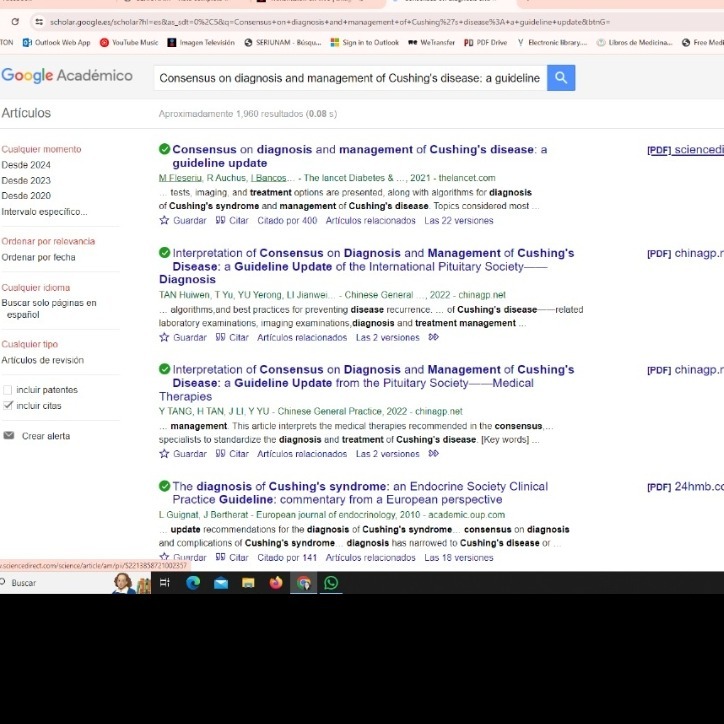This screenshot has height=724, width=724.
Task: Open WhatsApp from the taskbar
Action: (331, 583)
